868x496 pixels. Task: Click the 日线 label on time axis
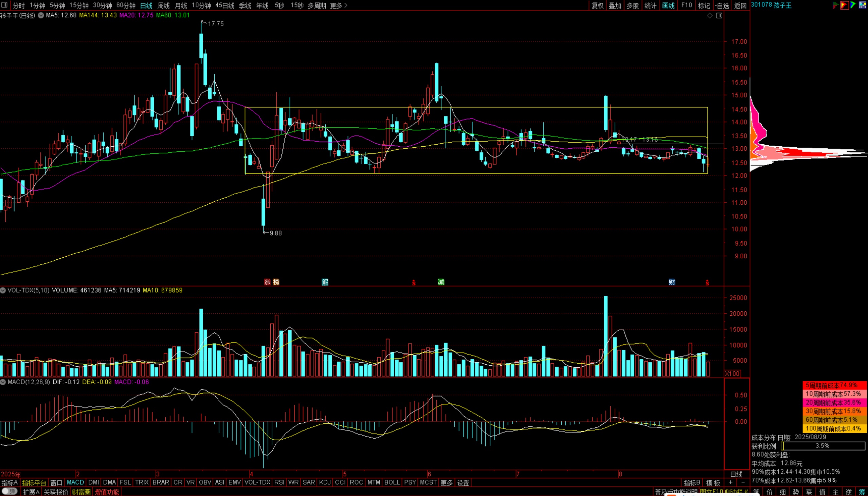point(737,474)
